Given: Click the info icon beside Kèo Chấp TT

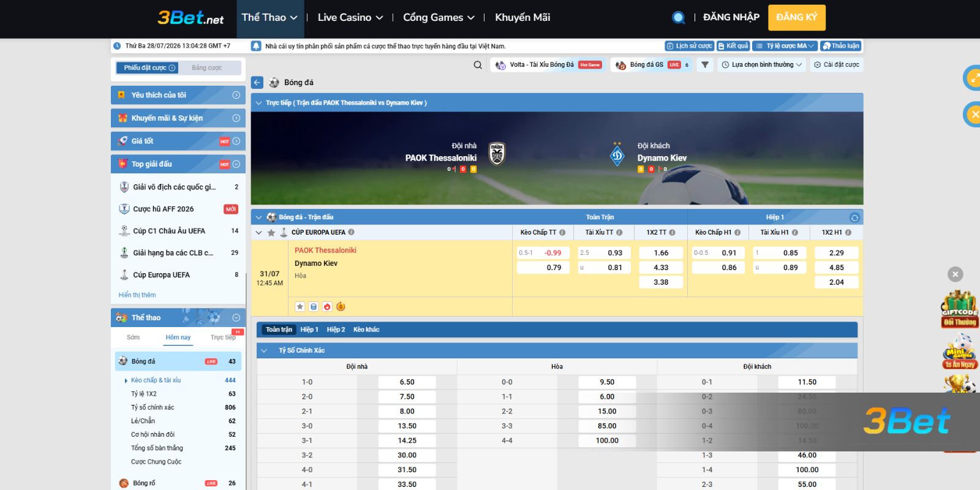Looking at the screenshot, I should point(562,233).
